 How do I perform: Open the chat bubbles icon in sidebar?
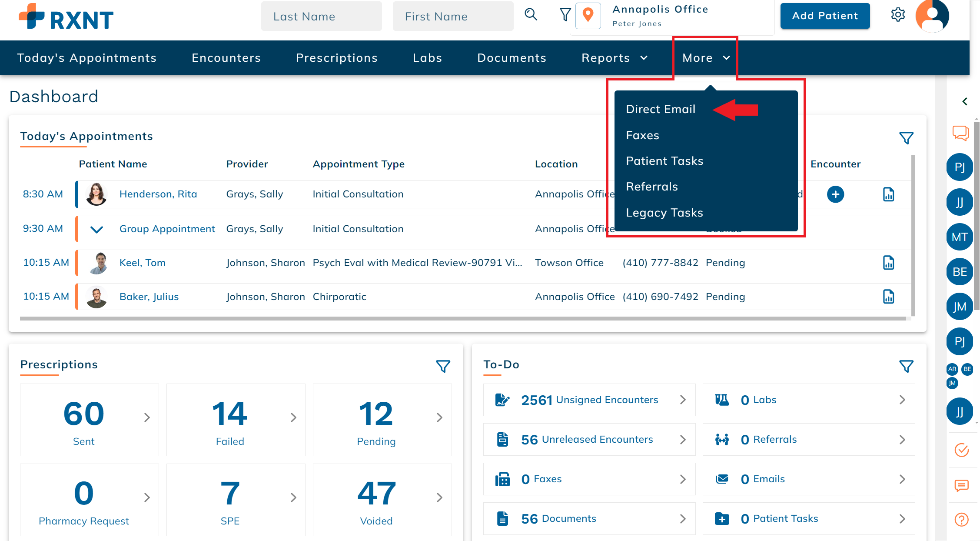pyautogui.click(x=961, y=133)
